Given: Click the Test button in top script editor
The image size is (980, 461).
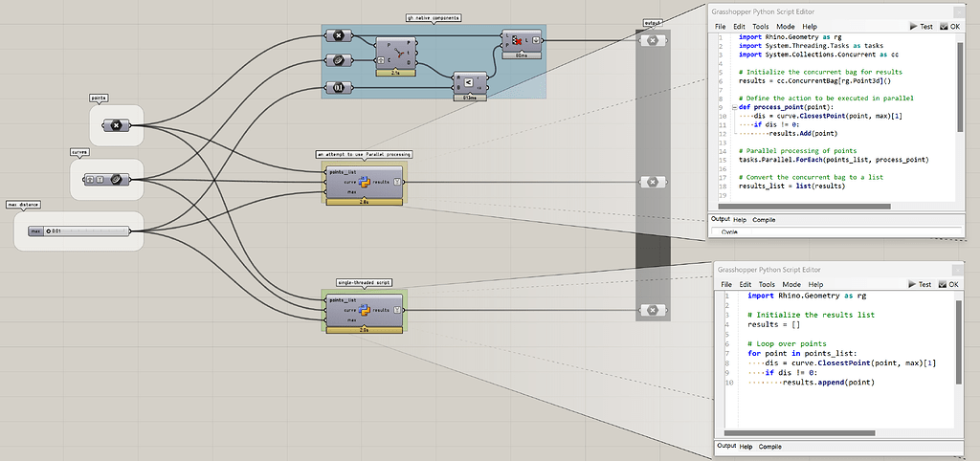Looking at the screenshot, I should pos(921,27).
